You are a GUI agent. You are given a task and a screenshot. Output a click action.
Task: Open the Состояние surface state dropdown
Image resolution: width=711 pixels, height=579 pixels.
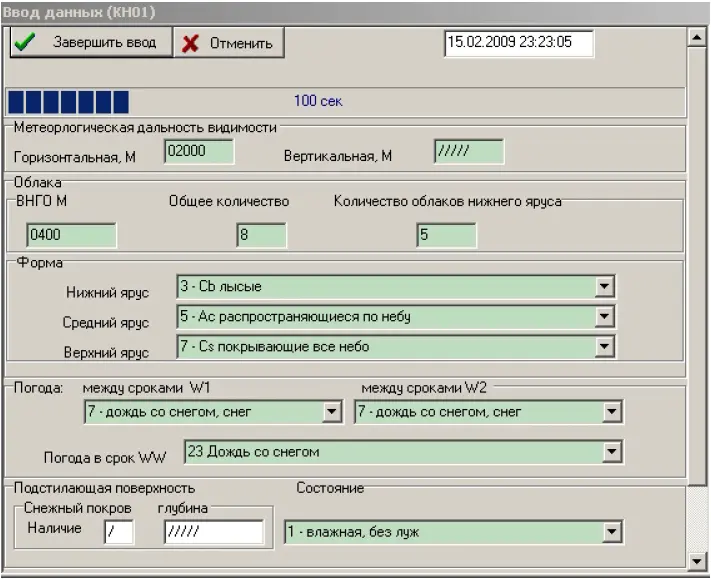tap(611, 532)
